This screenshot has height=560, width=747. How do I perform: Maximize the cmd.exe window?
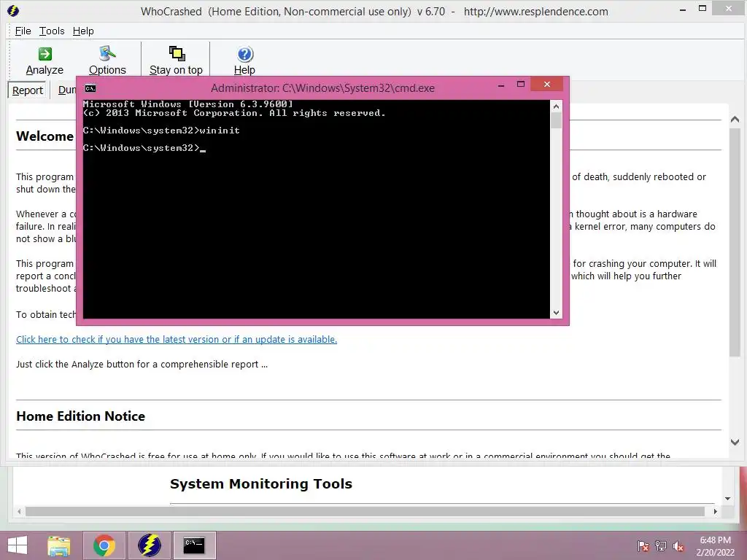pos(521,85)
